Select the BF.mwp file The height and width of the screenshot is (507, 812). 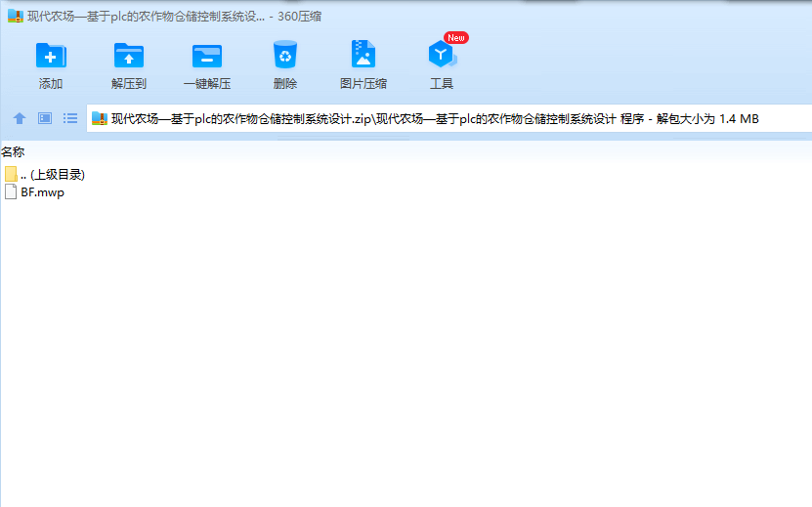click(x=34, y=192)
